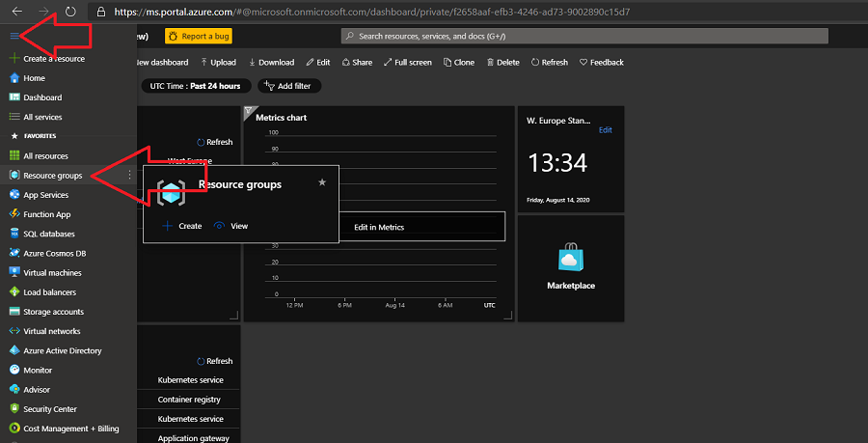Toggle favorite star on Resource groups flyout
The image size is (868, 443).
(322, 181)
